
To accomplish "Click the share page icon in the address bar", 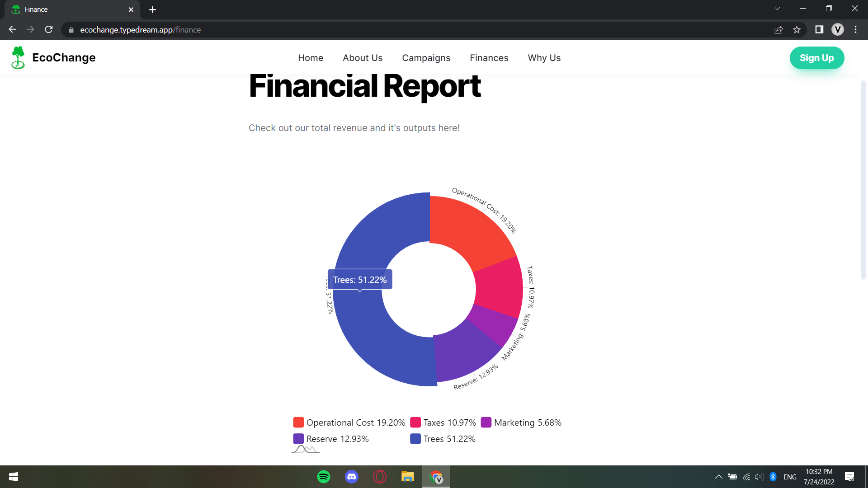I will (778, 30).
